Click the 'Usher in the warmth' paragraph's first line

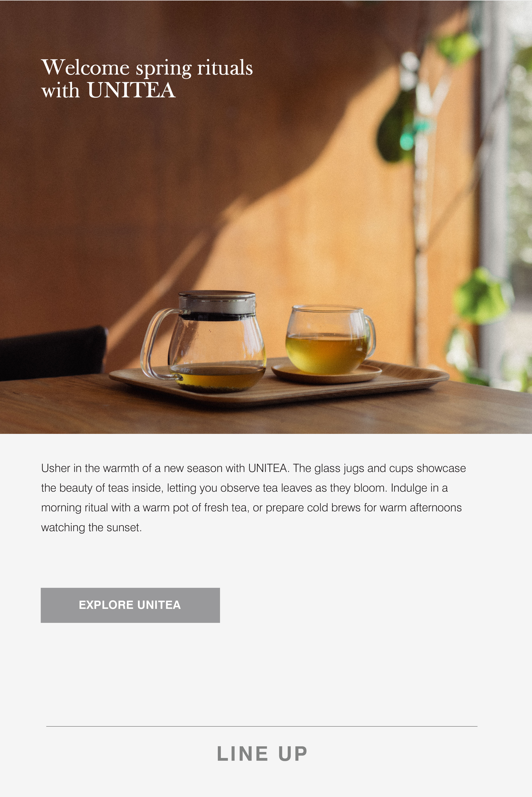point(254,468)
